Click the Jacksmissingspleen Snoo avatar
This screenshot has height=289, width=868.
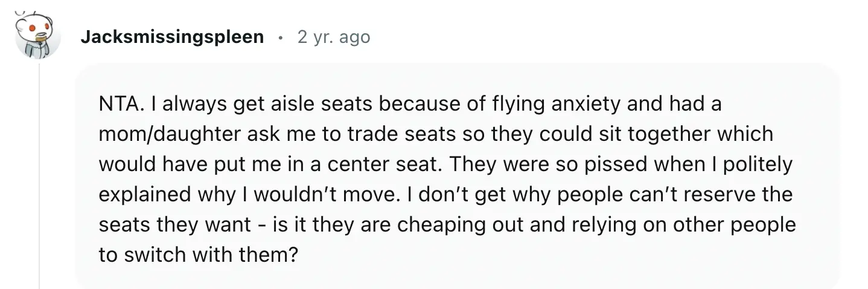38,36
